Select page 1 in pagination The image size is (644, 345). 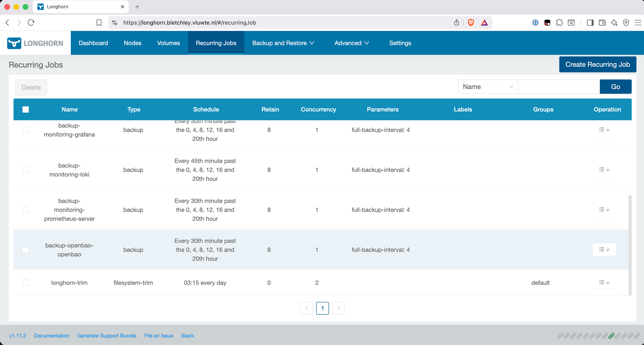point(322,308)
